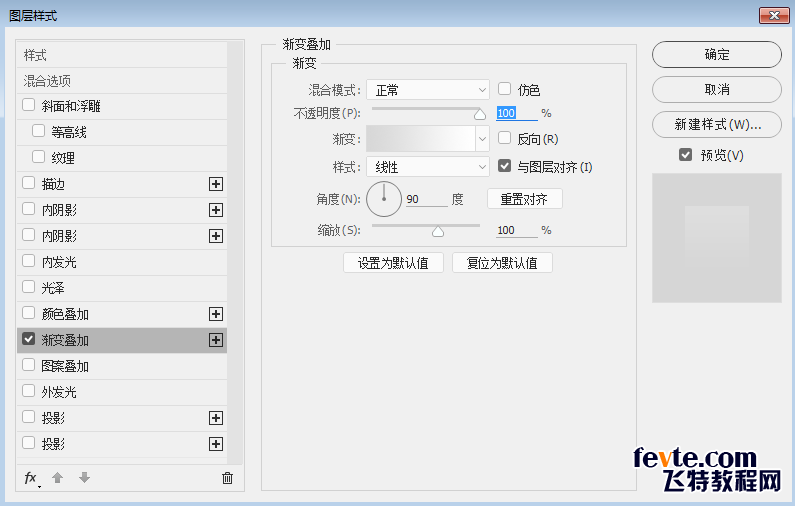
Task: Click the plus icon on the 颜色叠加 row
Action: (x=216, y=314)
